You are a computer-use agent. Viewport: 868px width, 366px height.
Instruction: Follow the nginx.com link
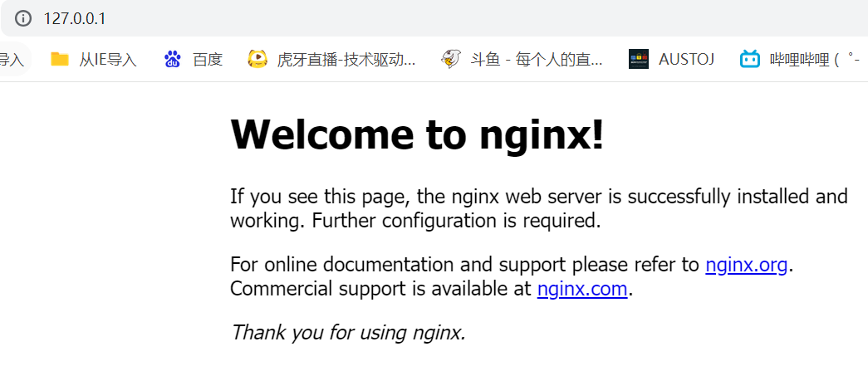(582, 289)
